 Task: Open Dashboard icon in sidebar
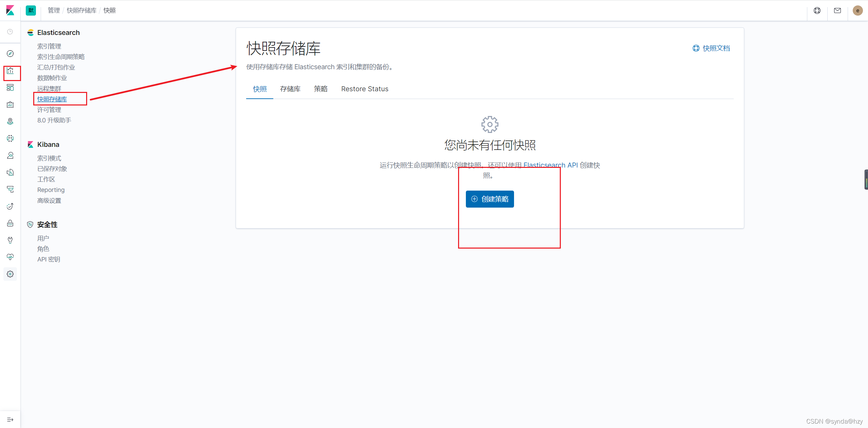(x=10, y=87)
